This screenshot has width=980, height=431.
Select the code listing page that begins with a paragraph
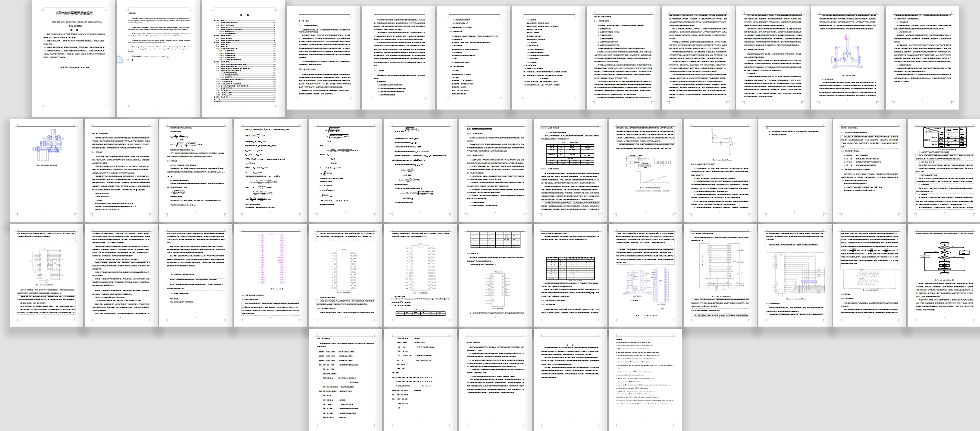click(345, 380)
